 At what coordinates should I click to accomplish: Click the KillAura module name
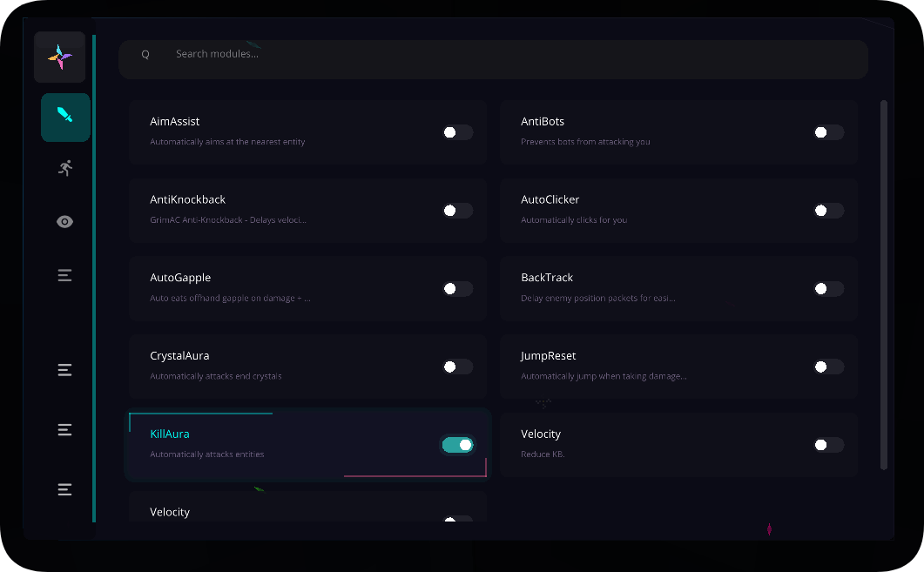[x=170, y=434]
